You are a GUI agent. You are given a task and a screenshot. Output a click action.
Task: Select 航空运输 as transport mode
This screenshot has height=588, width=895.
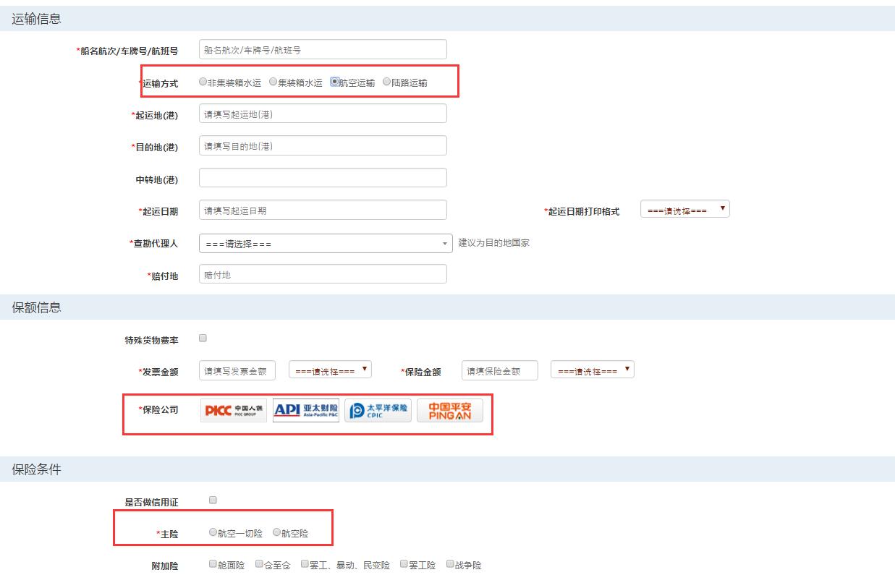[335, 82]
